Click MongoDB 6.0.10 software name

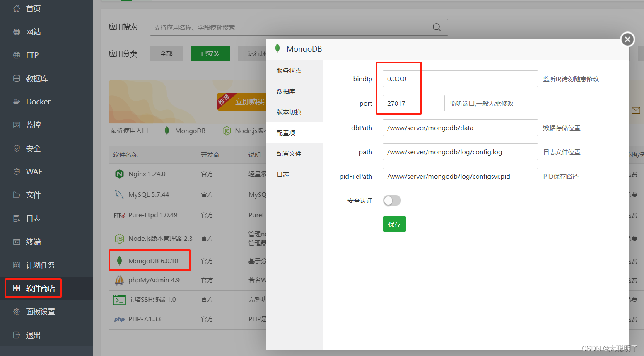[x=153, y=261]
